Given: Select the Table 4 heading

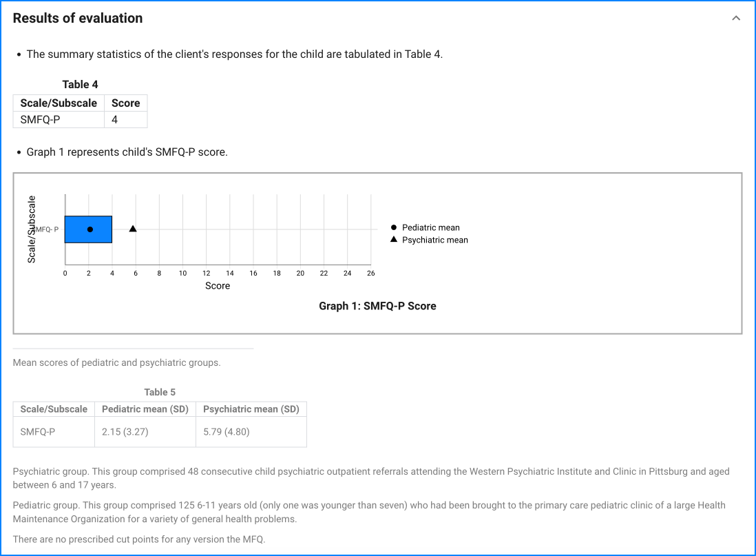Looking at the screenshot, I should click(80, 84).
